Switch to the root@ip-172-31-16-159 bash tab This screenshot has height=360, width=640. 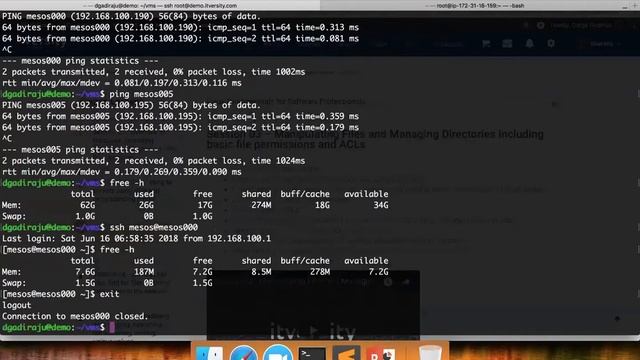[480, 6]
